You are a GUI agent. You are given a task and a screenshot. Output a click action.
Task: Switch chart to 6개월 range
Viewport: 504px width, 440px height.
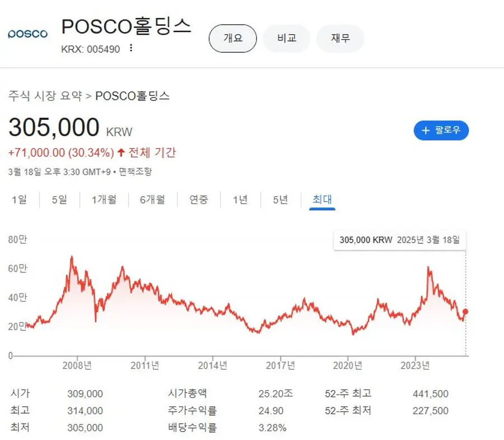(x=152, y=200)
